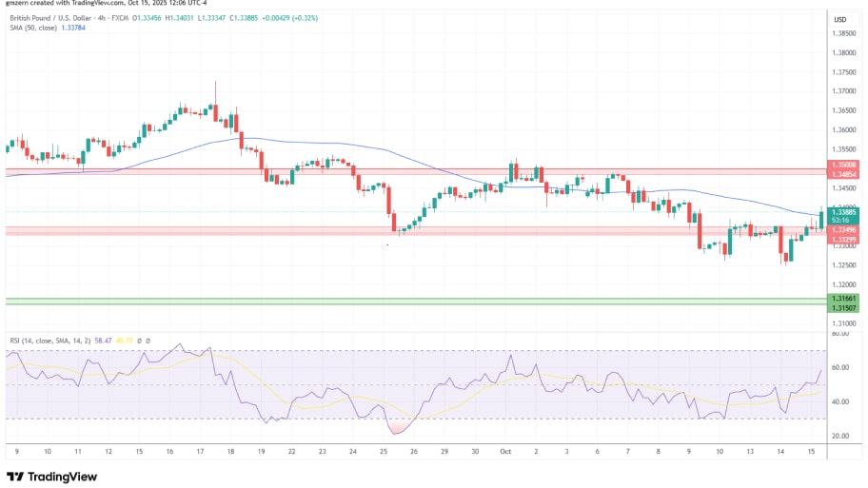Click the green 1.31661 support price label
This screenshot has height=488, width=868.
click(x=841, y=299)
